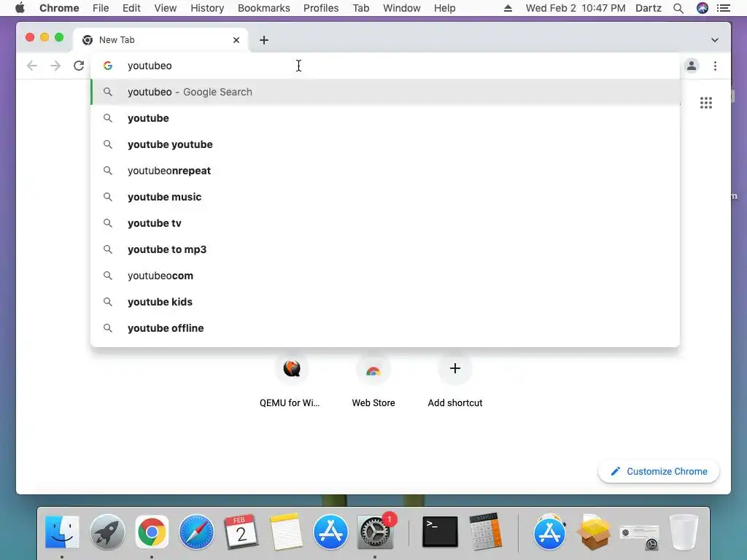
Task: Choose the 'youtube' suggestion
Action: tap(385, 118)
